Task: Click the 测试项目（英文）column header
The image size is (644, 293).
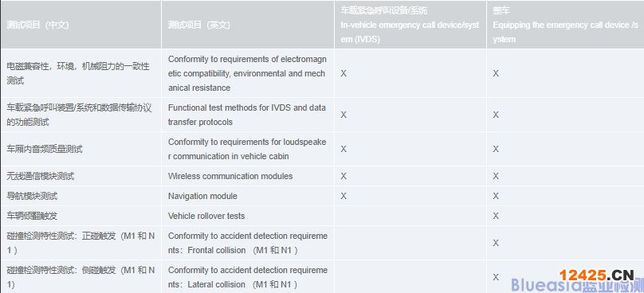Action: tap(248, 25)
